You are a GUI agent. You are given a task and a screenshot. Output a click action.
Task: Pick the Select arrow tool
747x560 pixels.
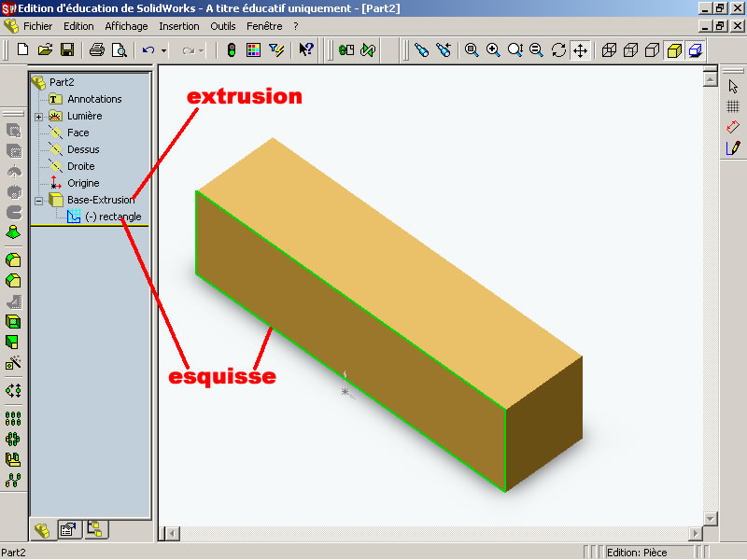click(733, 86)
